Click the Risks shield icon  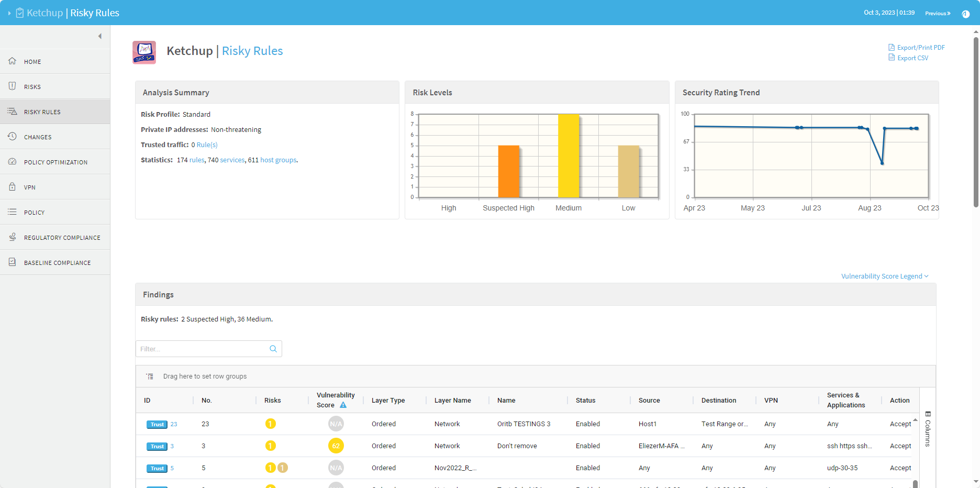[12, 86]
